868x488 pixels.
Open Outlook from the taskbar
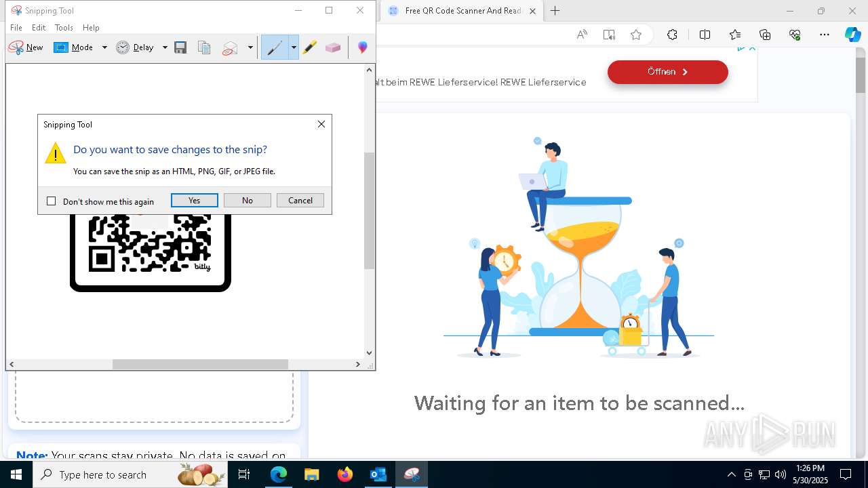pyautogui.click(x=378, y=474)
